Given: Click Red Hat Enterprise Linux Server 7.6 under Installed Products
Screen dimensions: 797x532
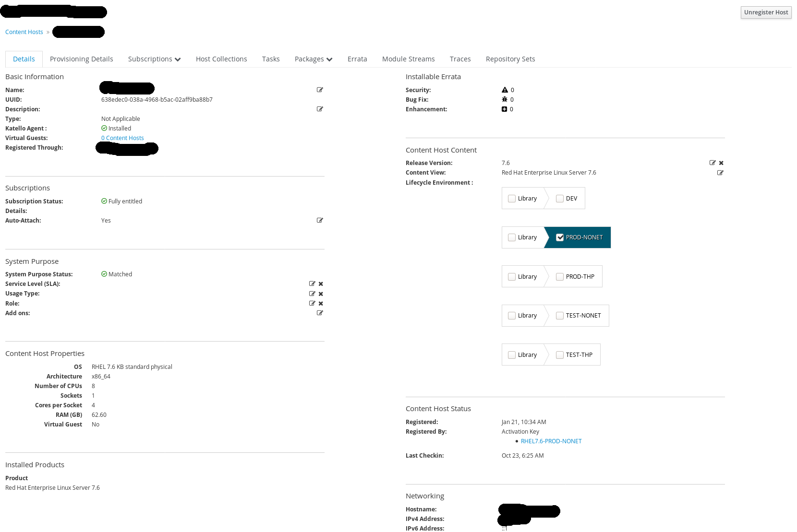Looking at the screenshot, I should [x=52, y=487].
